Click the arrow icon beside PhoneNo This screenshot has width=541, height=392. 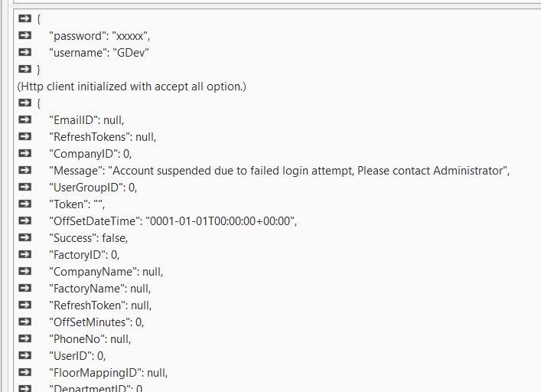[x=24, y=338]
